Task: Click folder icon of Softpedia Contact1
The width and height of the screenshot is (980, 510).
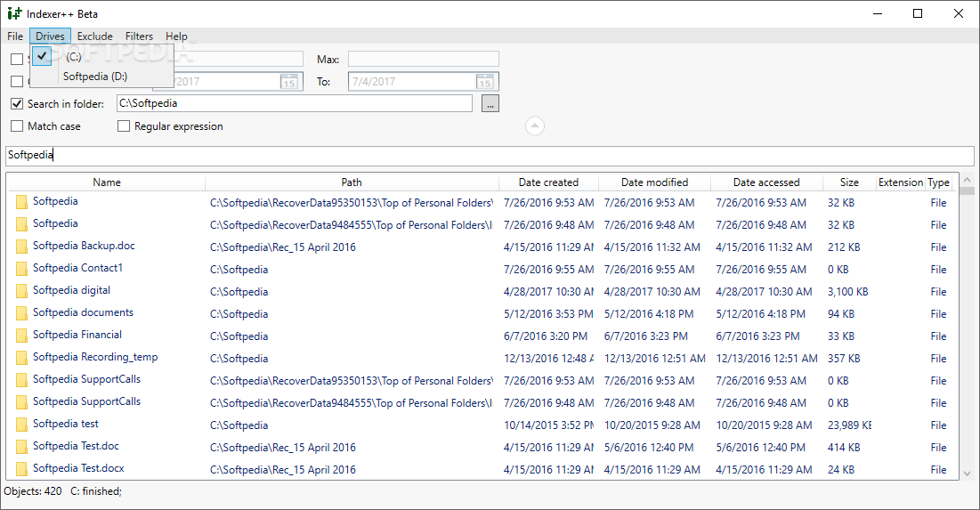Action: point(22,269)
